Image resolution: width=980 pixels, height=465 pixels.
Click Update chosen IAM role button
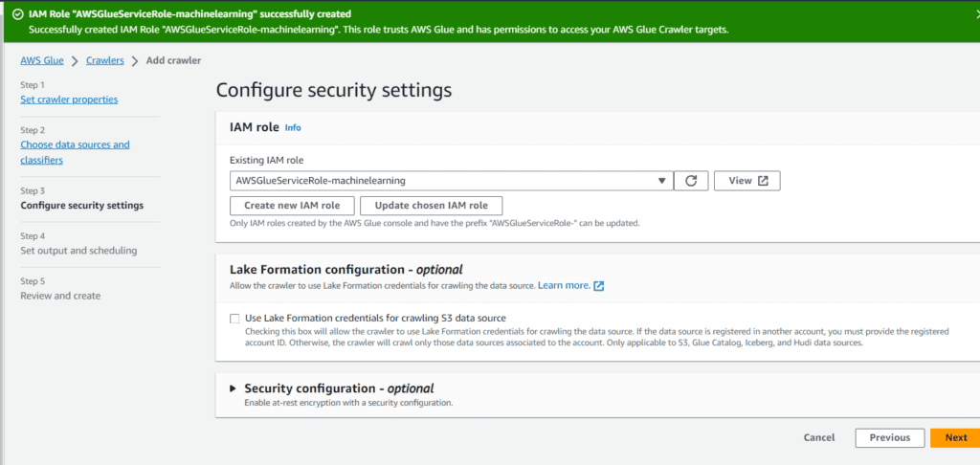tap(431, 206)
